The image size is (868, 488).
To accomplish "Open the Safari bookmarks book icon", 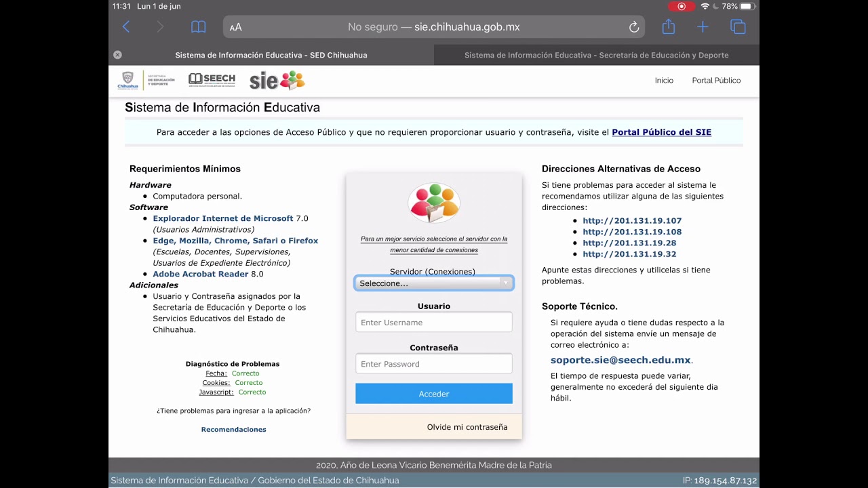I will pyautogui.click(x=198, y=27).
